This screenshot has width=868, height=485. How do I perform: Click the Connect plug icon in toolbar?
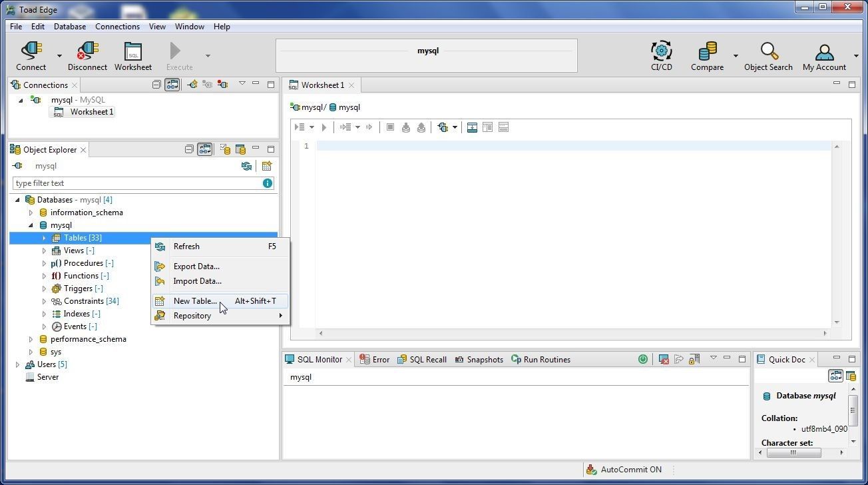[31, 51]
